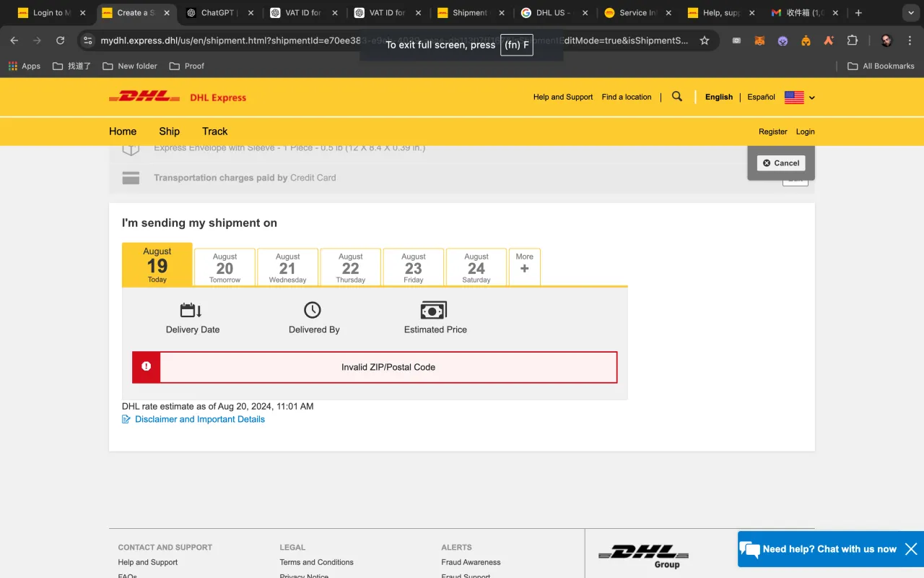The width and height of the screenshot is (924, 578).
Task: Expand the country selector chevron
Action: point(812,98)
